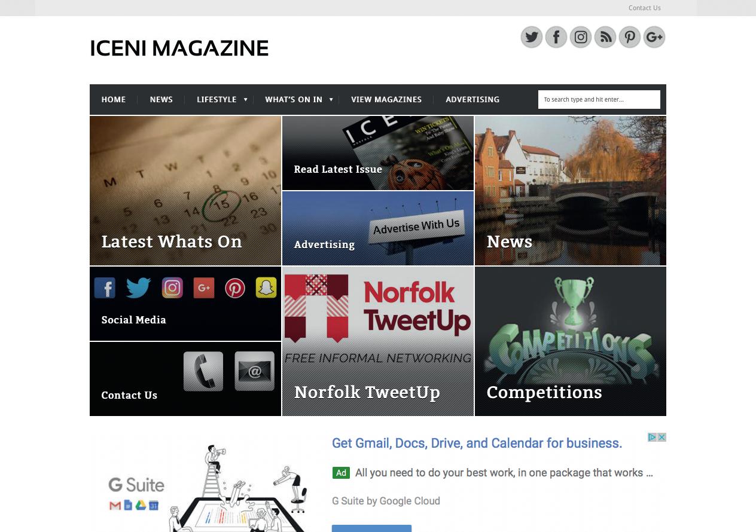Follow the Contact Us link at top

644,8
